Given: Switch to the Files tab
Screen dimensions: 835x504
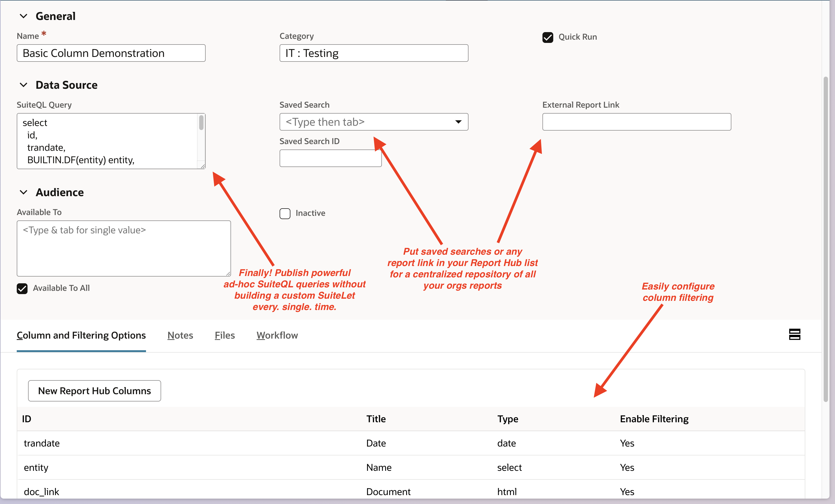Looking at the screenshot, I should coord(225,335).
